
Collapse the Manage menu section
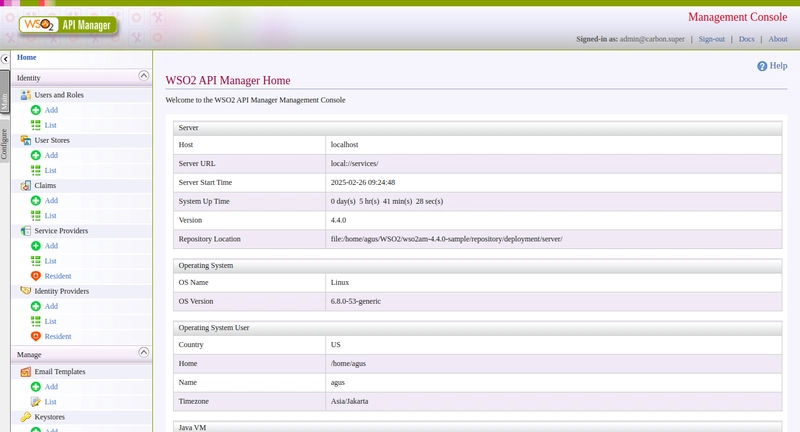coord(144,352)
